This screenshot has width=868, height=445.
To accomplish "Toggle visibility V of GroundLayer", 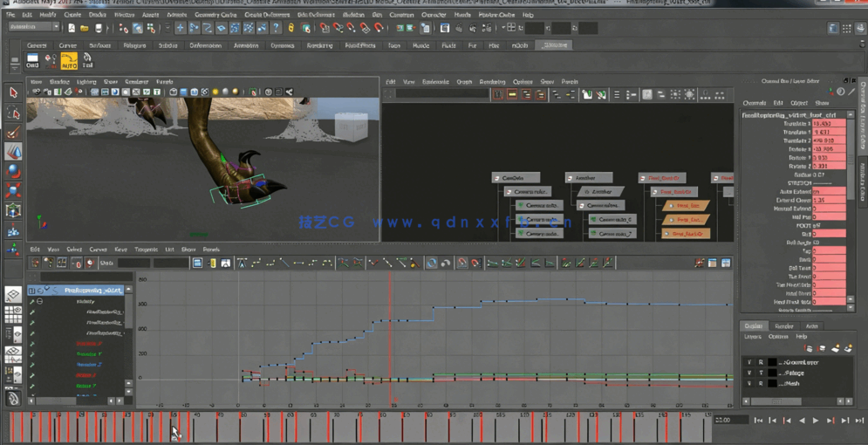I will (748, 362).
